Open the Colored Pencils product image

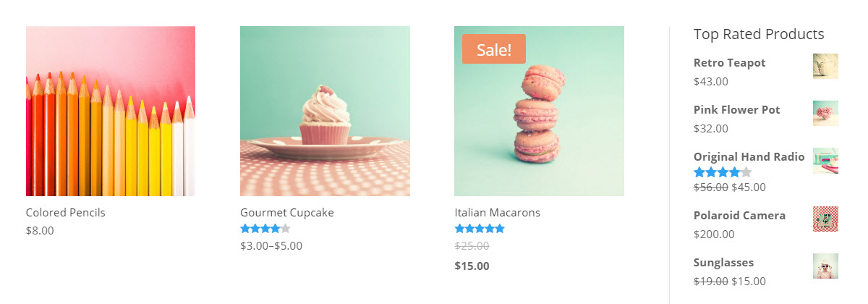click(x=111, y=111)
